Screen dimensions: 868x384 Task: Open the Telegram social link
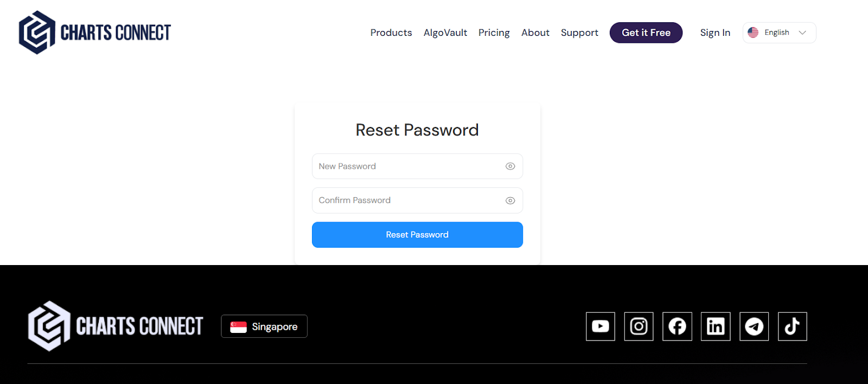754,326
